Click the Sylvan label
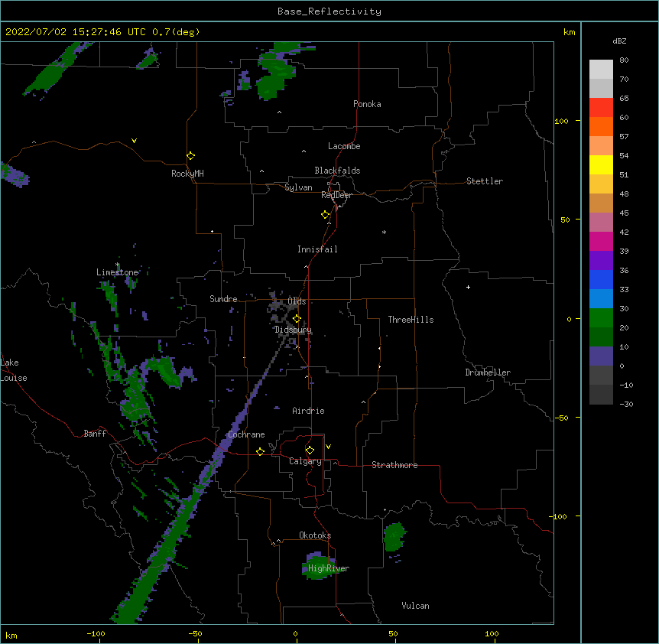 point(298,187)
